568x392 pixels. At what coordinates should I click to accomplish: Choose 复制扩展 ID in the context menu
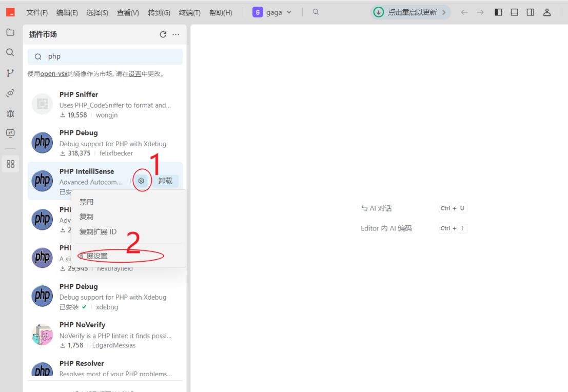[x=98, y=231]
